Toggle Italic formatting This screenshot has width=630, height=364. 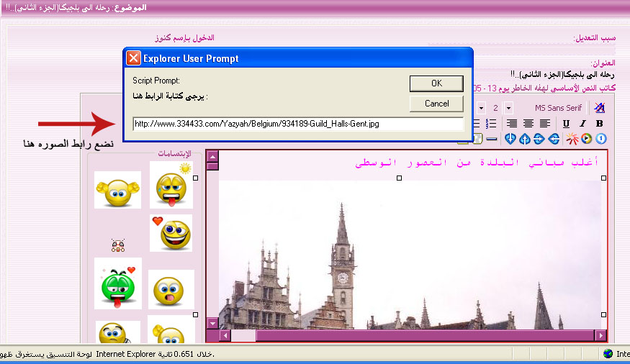point(582,124)
